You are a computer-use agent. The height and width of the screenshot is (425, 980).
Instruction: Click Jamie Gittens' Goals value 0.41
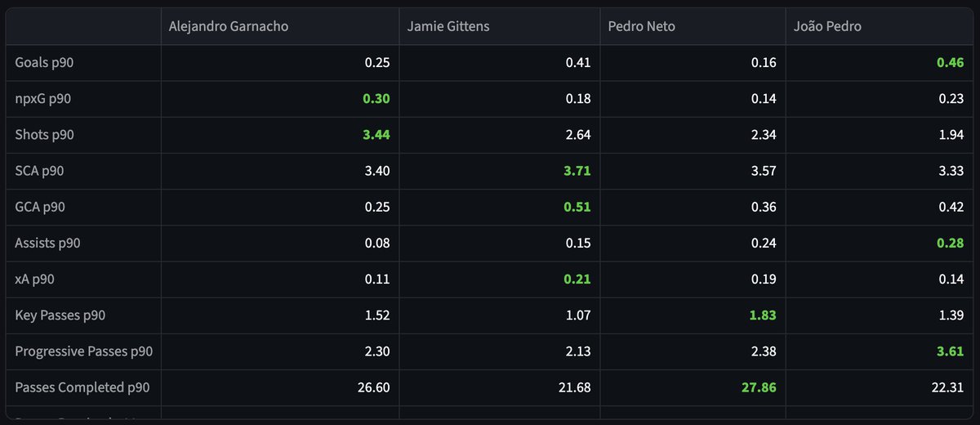tap(577, 62)
